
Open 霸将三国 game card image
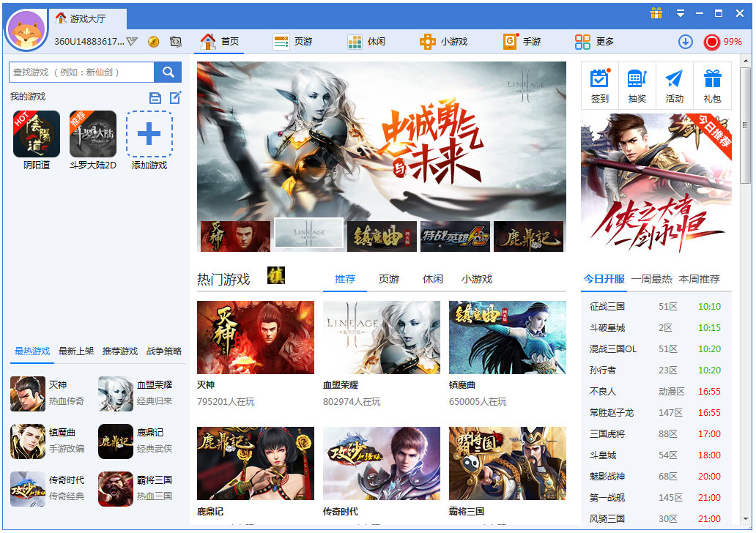click(x=507, y=463)
